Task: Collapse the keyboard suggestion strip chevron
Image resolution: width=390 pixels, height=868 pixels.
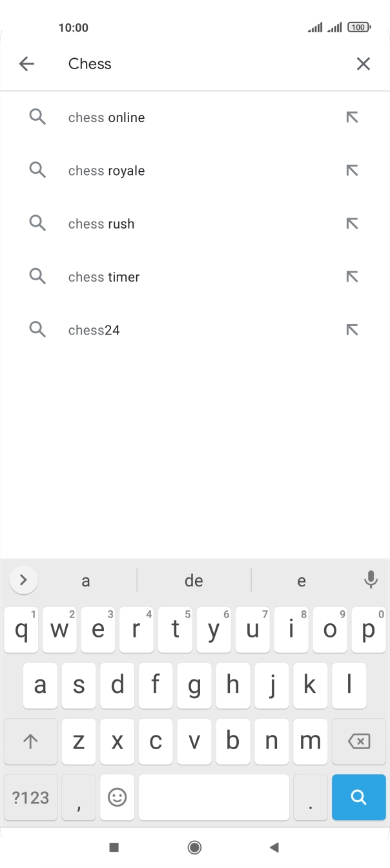Action: (23, 580)
